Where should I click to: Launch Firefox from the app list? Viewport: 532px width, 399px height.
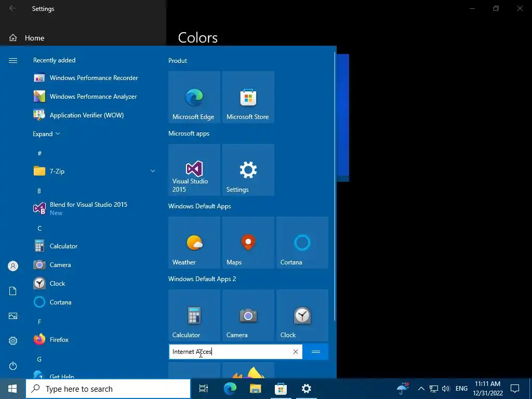(x=94, y=339)
